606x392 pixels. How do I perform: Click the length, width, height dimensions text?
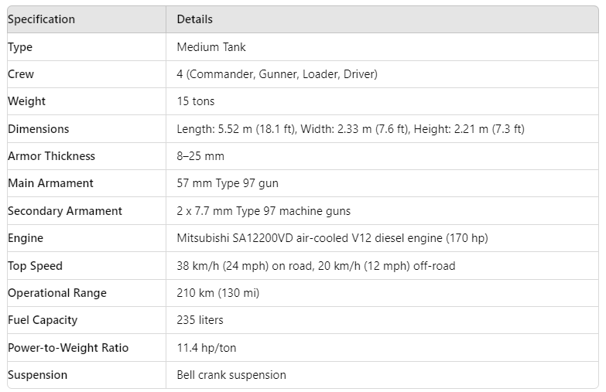coord(351,129)
